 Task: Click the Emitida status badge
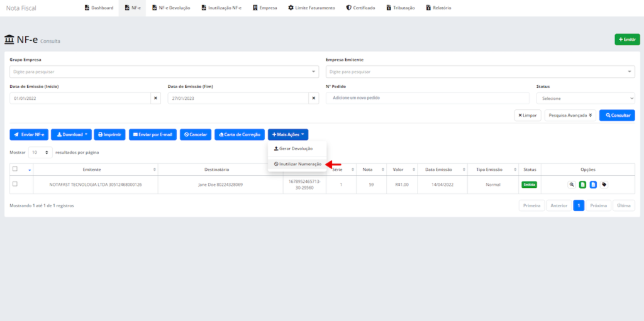pyautogui.click(x=530, y=185)
